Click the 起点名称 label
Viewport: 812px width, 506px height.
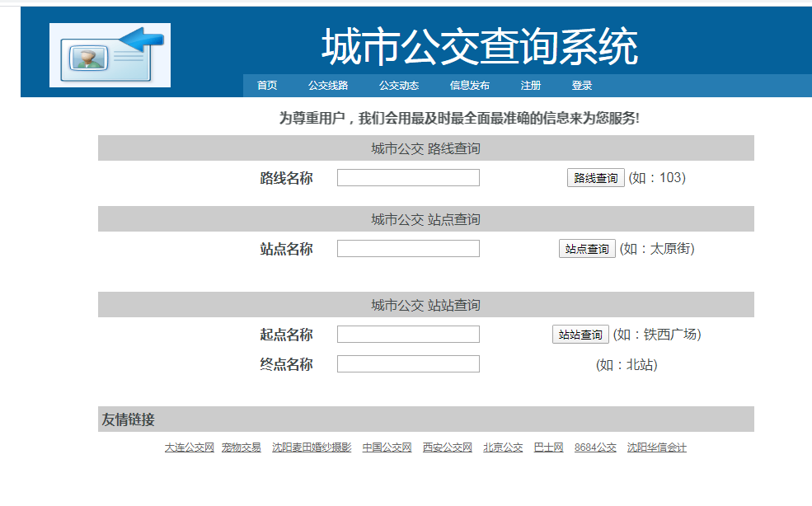coord(286,335)
